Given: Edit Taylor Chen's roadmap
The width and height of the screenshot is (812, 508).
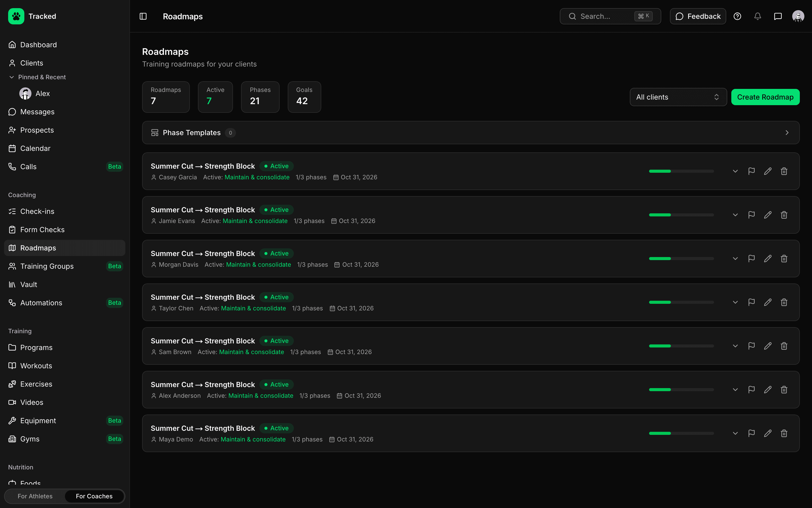Looking at the screenshot, I should (x=768, y=302).
